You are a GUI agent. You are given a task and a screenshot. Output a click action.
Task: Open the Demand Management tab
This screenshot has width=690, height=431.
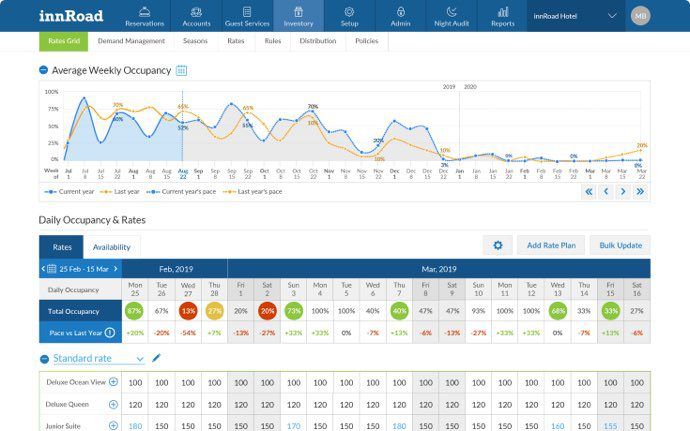(x=131, y=41)
